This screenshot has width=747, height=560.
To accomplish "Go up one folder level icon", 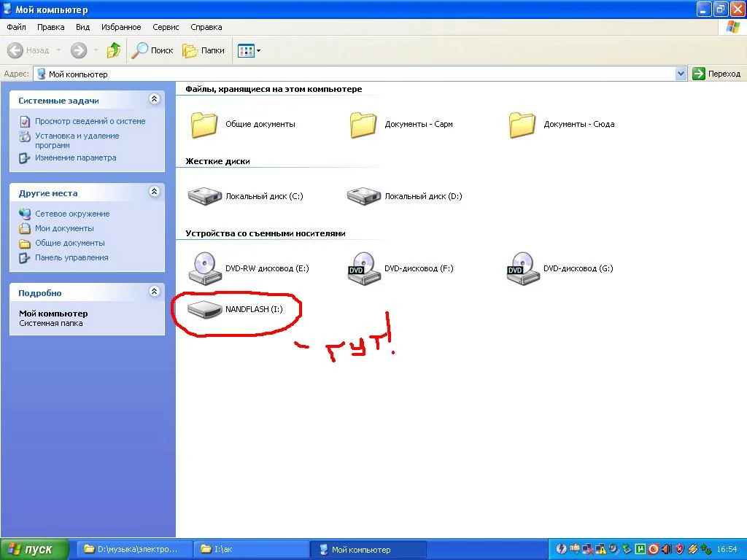I will (113, 50).
